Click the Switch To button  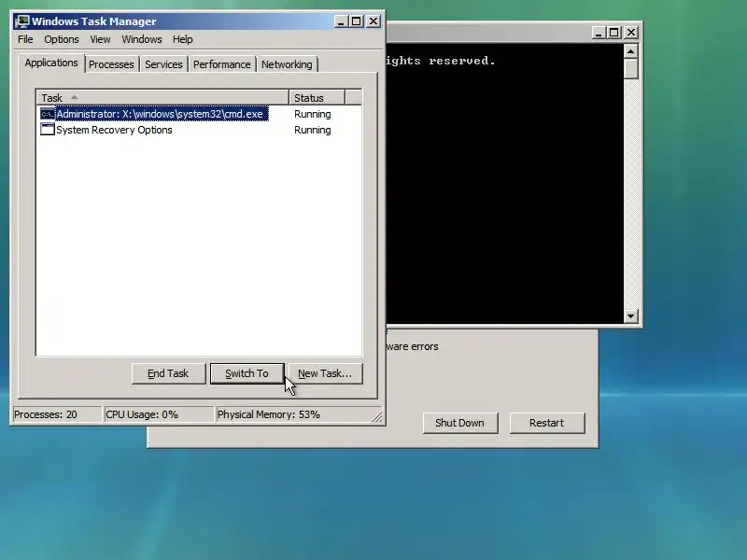(247, 373)
